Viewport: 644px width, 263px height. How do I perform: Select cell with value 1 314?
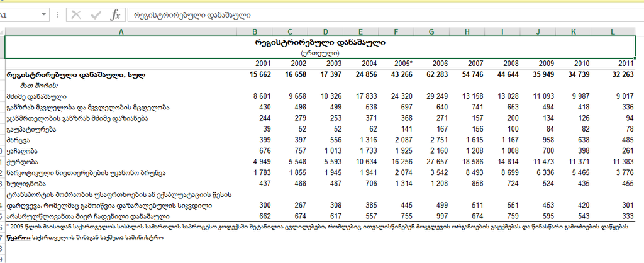click(403, 184)
